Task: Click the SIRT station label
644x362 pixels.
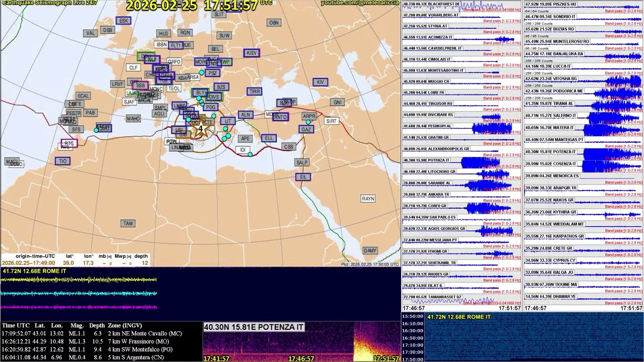Action: tap(332, 121)
